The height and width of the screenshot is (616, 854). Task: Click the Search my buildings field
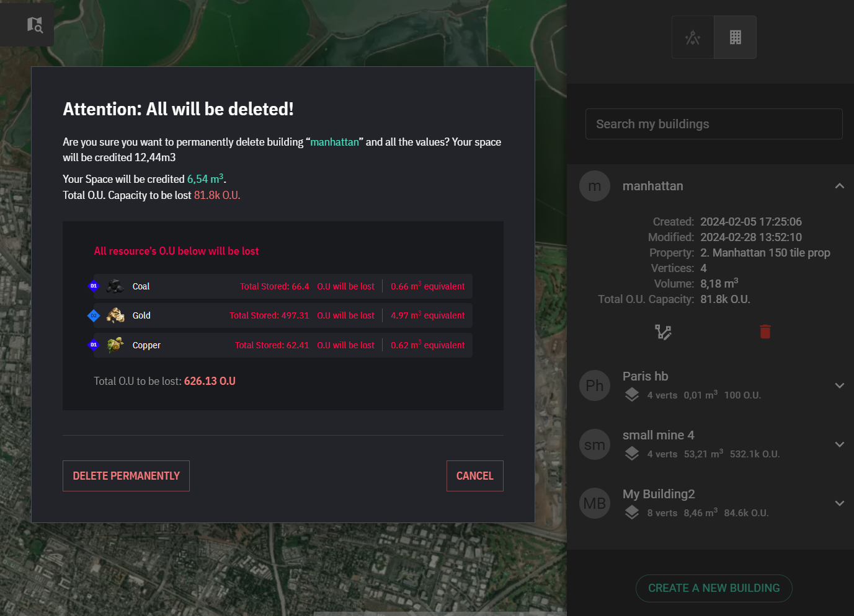click(x=713, y=124)
